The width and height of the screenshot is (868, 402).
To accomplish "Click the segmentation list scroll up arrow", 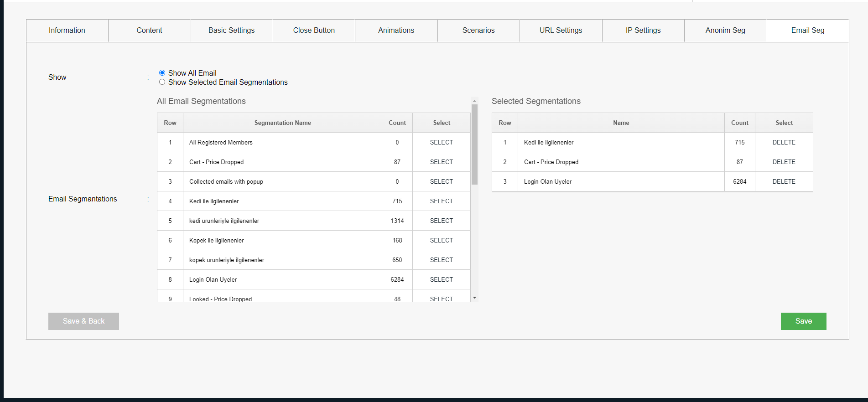I will [x=474, y=101].
